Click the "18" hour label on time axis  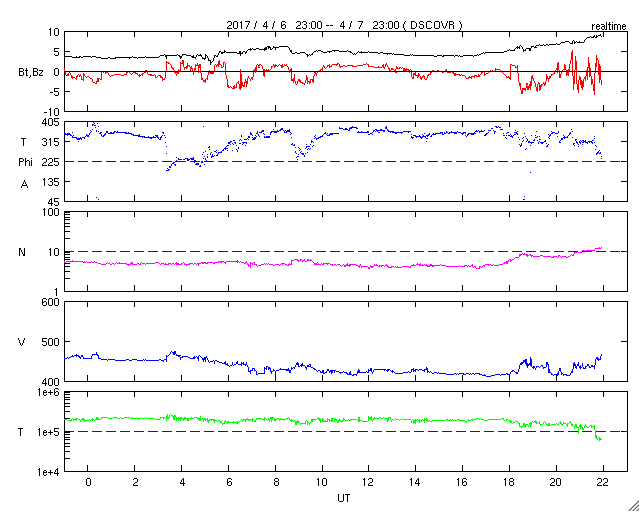(509, 482)
